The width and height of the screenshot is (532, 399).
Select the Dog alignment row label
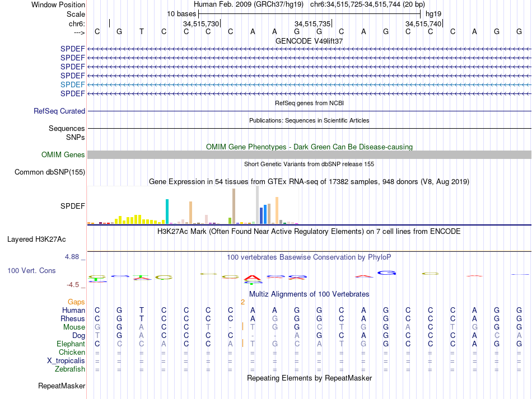point(79,336)
